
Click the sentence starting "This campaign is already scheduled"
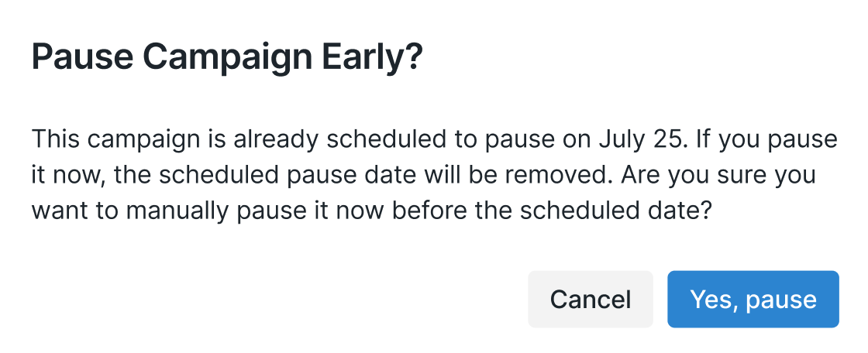(x=310, y=141)
